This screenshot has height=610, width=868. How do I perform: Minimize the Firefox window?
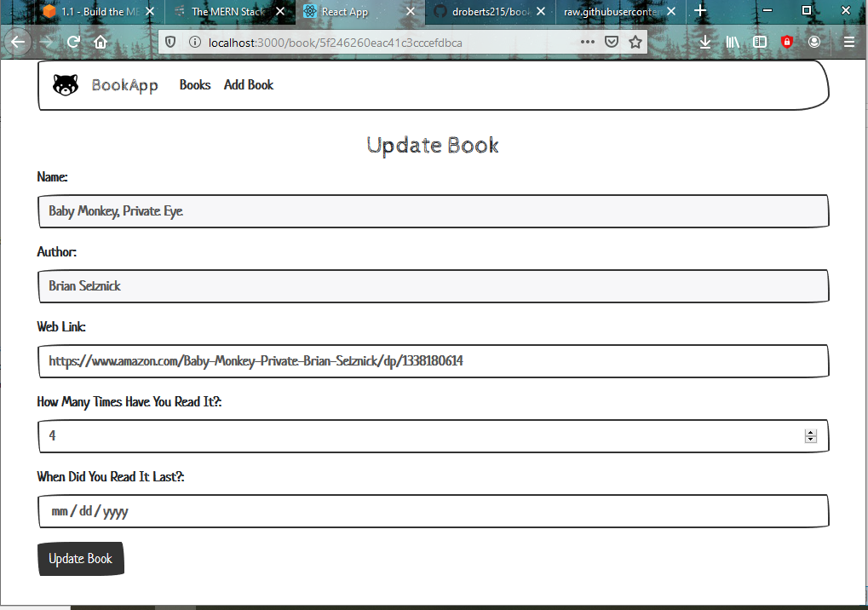[767, 10]
